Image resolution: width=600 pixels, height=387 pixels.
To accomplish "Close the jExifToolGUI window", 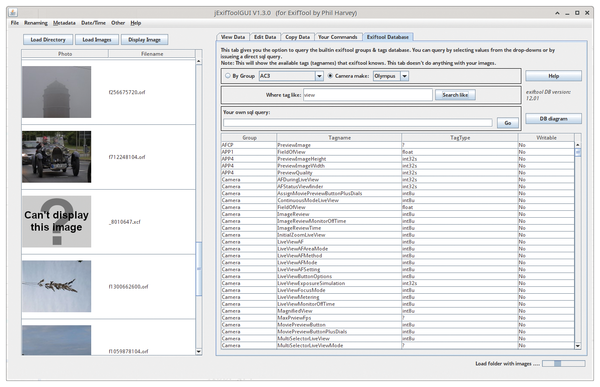I will coord(587,13).
